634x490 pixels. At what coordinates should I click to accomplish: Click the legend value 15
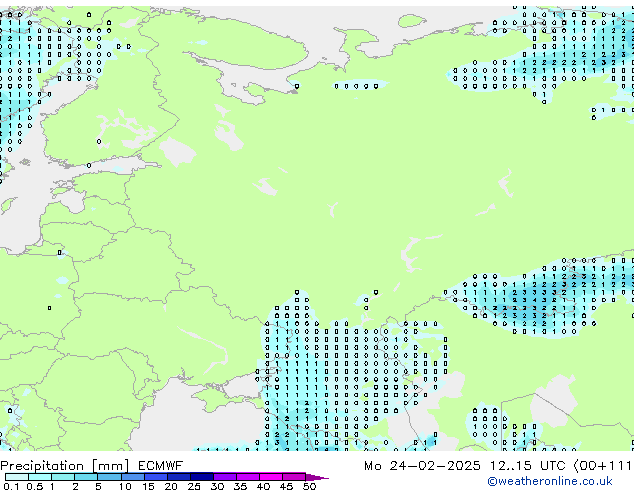[148, 486]
